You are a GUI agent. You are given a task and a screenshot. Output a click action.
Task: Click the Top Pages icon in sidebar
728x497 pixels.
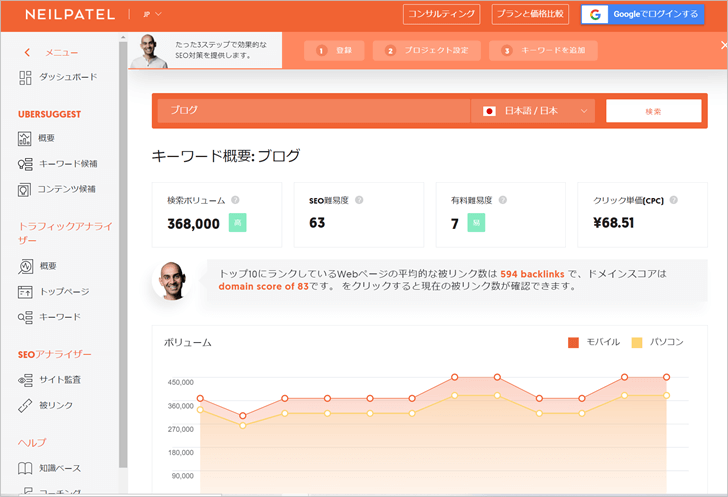25,292
